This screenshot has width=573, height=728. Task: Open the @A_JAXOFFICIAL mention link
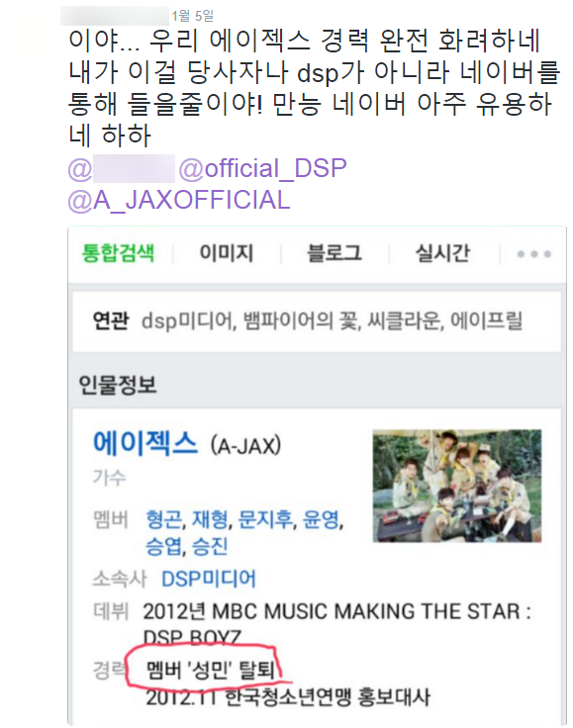(179, 200)
